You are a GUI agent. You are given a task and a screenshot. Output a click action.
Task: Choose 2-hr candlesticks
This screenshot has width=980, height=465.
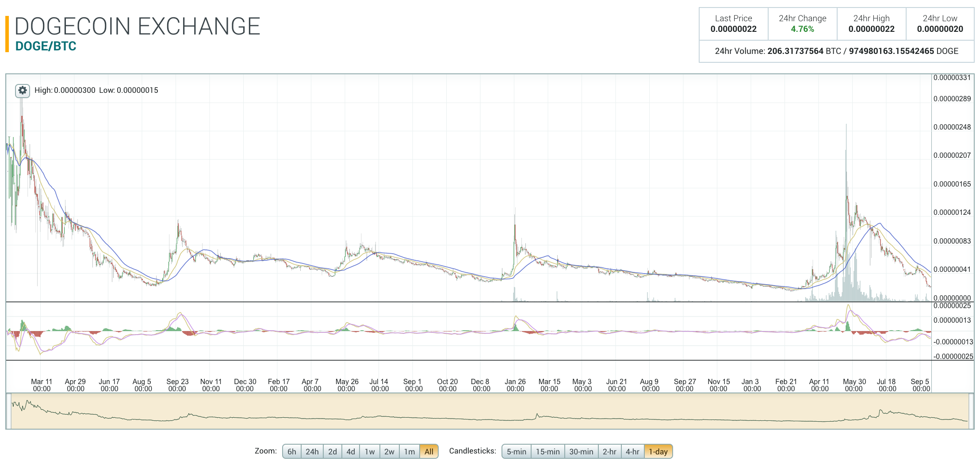coord(609,451)
